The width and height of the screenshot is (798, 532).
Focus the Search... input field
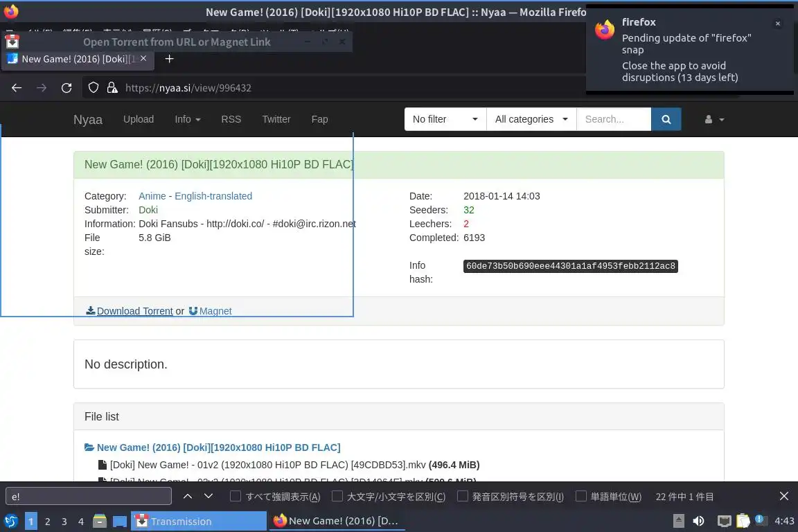tap(614, 119)
